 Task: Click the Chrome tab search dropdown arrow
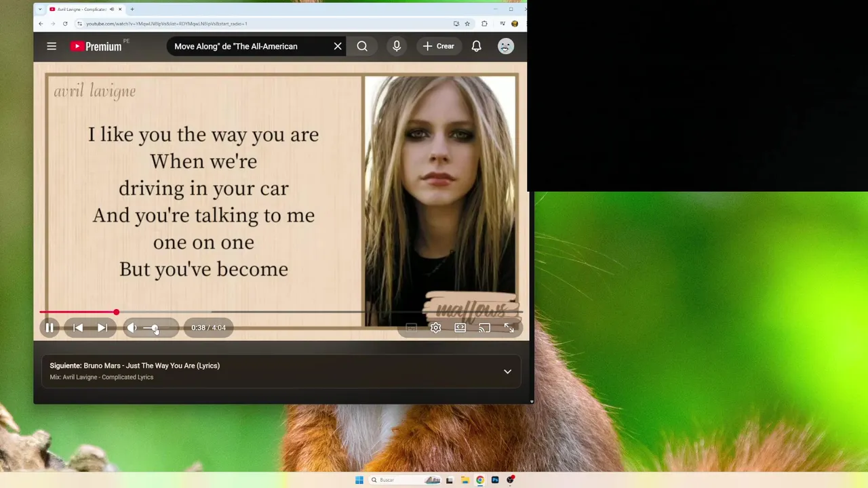(x=40, y=9)
